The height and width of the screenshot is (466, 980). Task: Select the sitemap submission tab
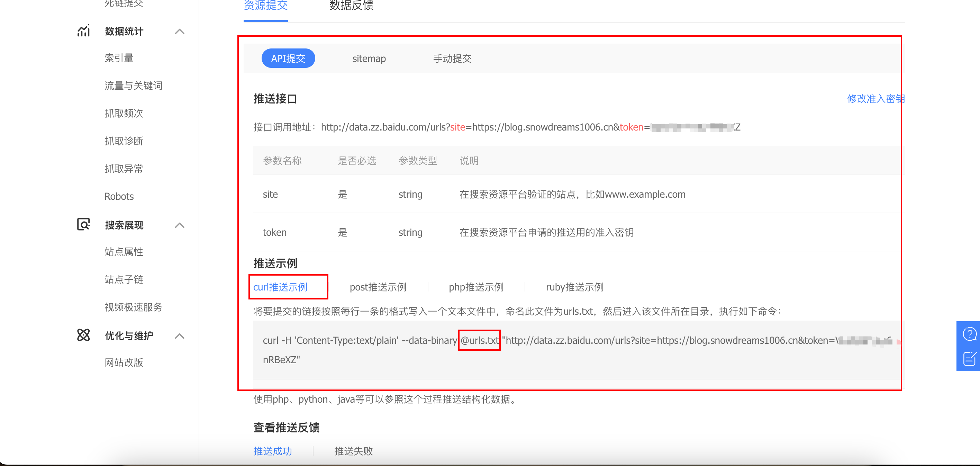click(x=369, y=59)
